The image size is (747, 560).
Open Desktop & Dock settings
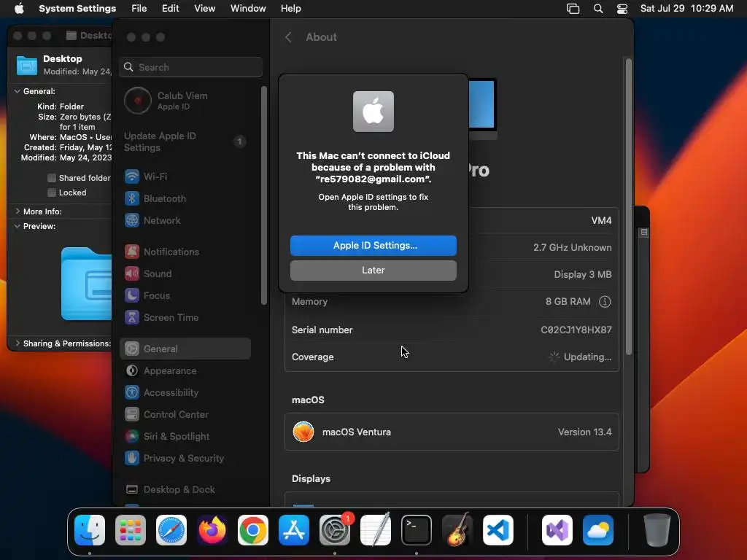click(x=185, y=489)
